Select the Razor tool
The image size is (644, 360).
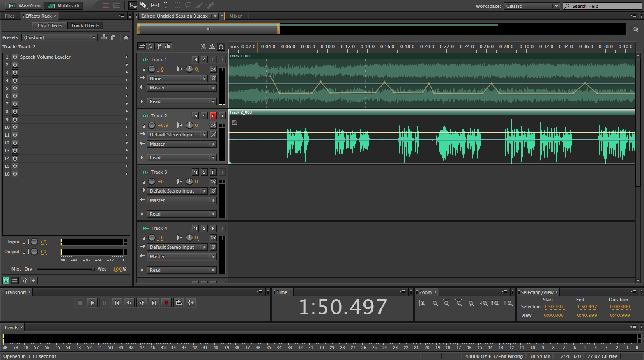tap(144, 5)
